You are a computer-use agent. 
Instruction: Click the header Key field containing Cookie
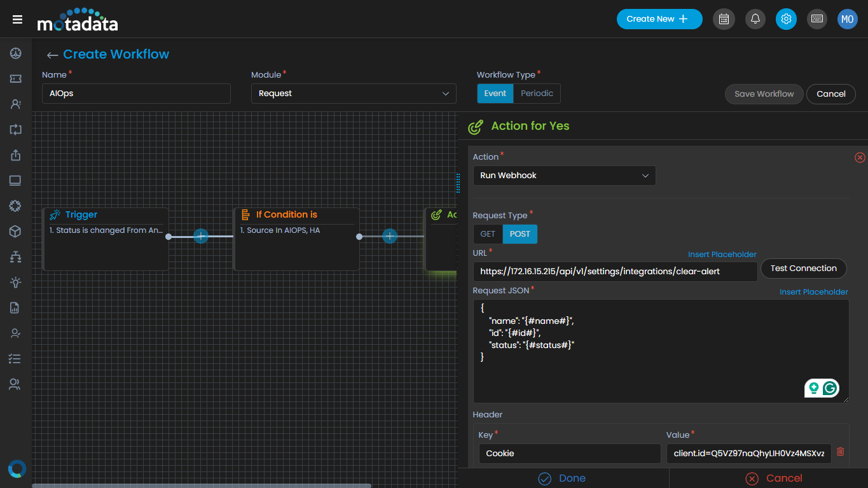(570, 454)
